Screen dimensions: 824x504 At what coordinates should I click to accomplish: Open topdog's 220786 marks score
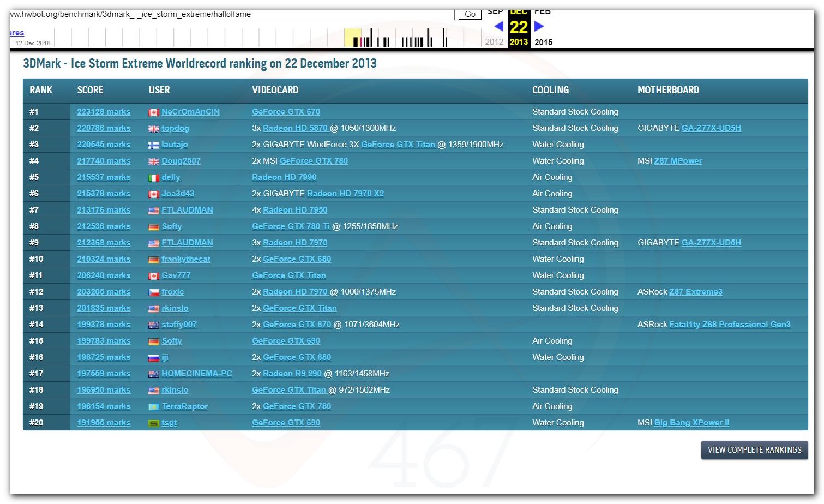[104, 128]
